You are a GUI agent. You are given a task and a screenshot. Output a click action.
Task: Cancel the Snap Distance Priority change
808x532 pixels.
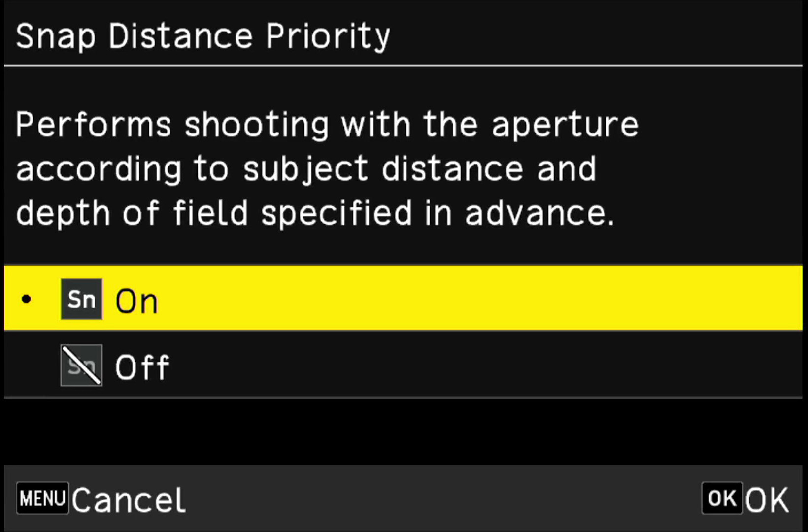(x=129, y=500)
